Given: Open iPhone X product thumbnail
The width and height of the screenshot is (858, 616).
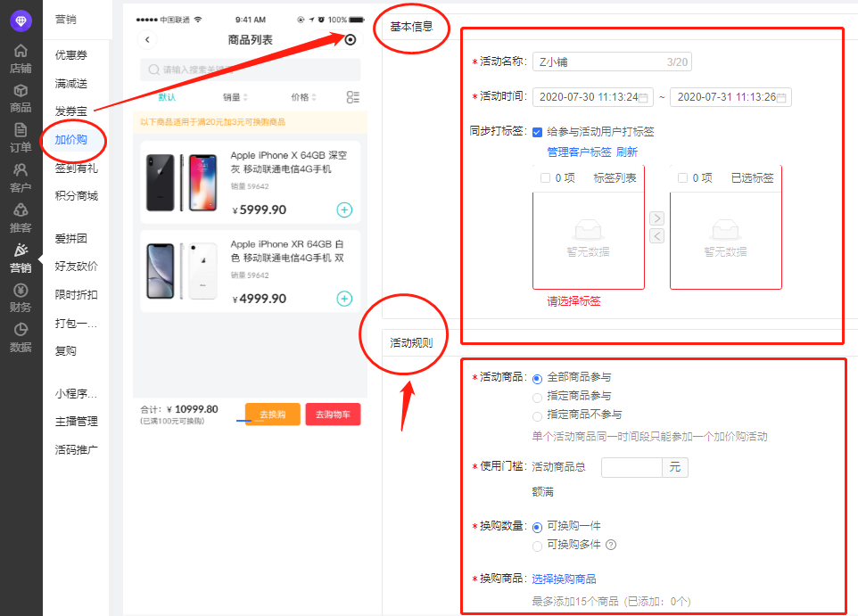Looking at the screenshot, I should point(182,182).
